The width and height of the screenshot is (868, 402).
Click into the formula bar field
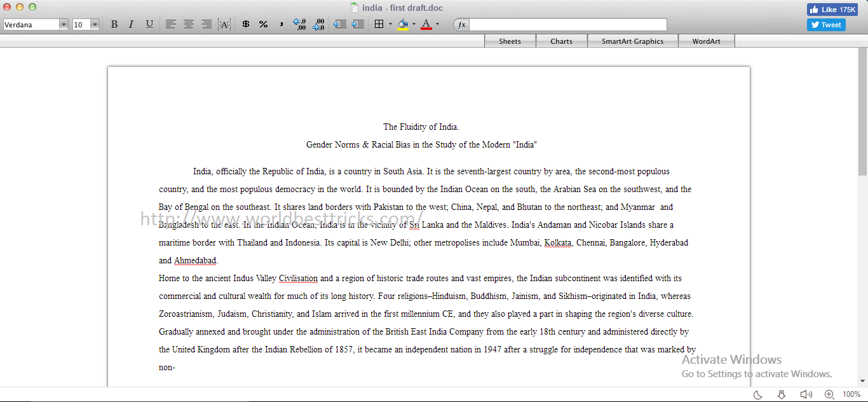pos(568,25)
